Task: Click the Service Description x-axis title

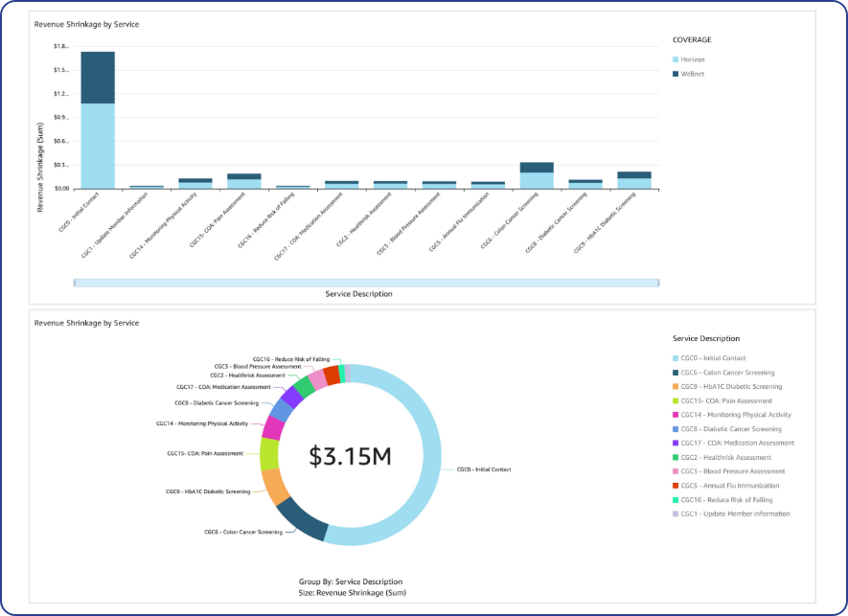Action: tap(358, 294)
